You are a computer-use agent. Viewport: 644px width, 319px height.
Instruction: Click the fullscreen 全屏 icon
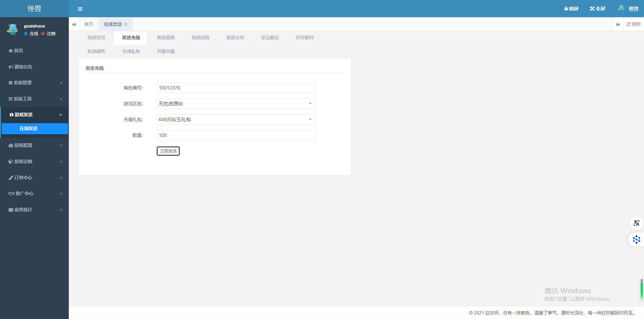pyautogui.click(x=598, y=9)
